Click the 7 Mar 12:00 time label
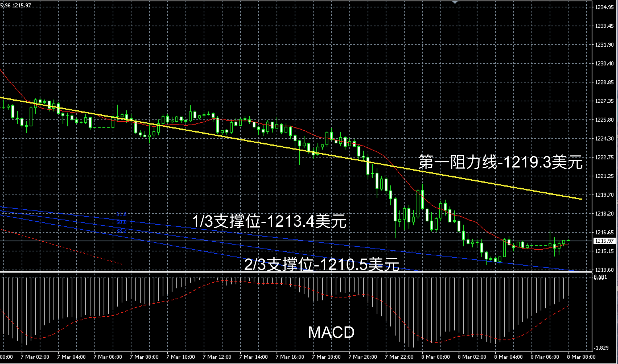The height and width of the screenshot is (364, 618). coord(217,357)
